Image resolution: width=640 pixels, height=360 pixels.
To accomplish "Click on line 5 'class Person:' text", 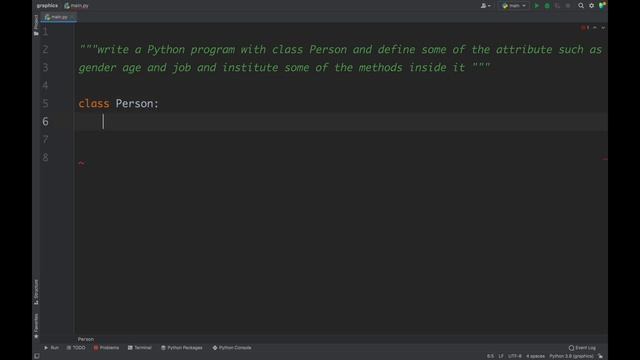I will pos(118,104).
